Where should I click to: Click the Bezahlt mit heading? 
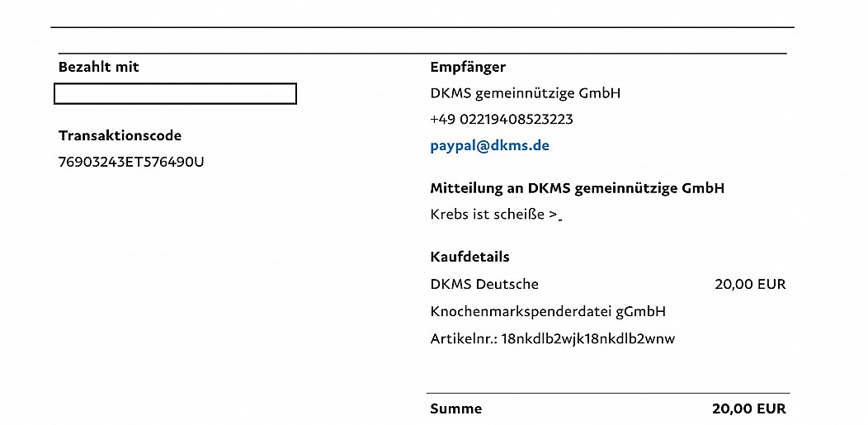coord(98,68)
